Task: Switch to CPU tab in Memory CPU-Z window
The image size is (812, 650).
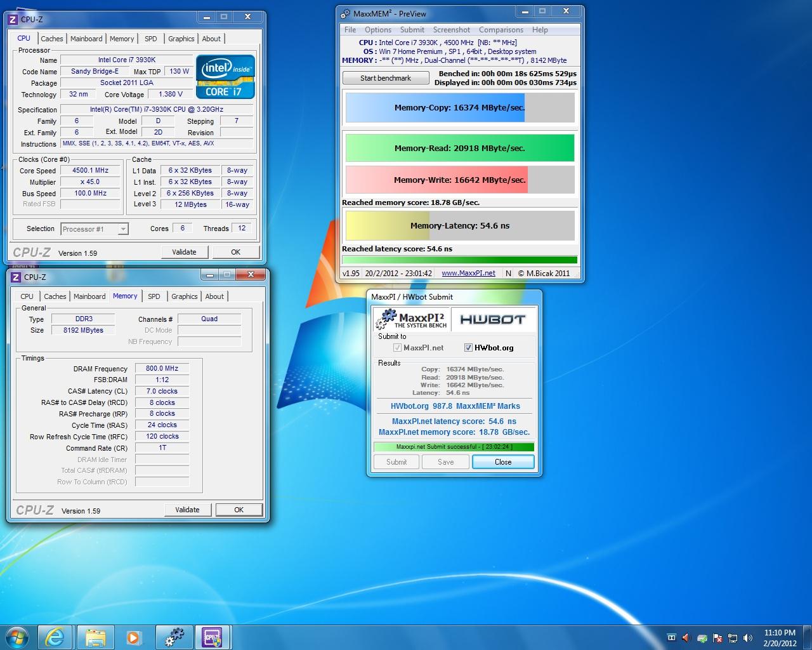Action: (27, 296)
